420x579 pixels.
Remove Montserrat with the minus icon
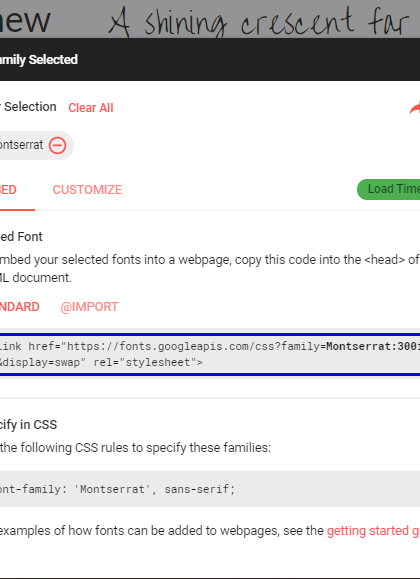click(x=58, y=145)
